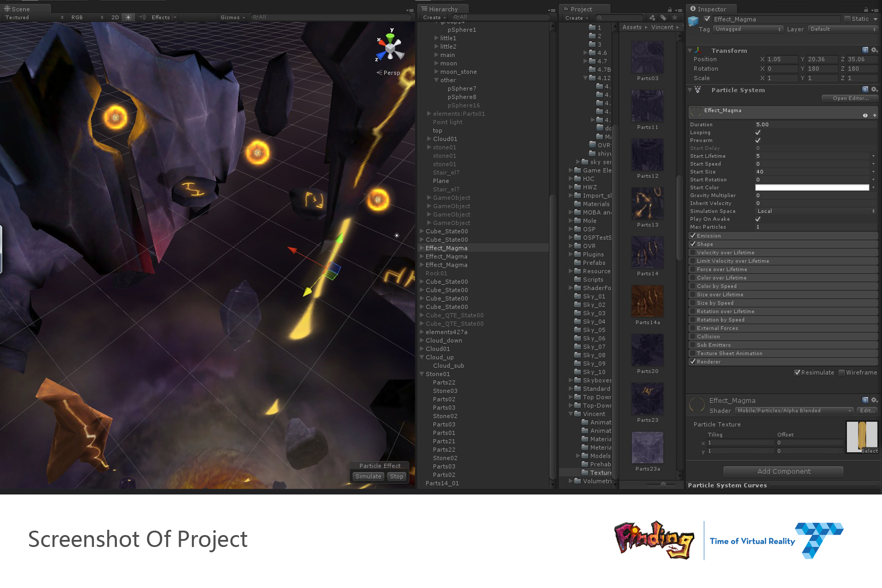
Task: Open Particle System help book icon
Action: click(865, 90)
